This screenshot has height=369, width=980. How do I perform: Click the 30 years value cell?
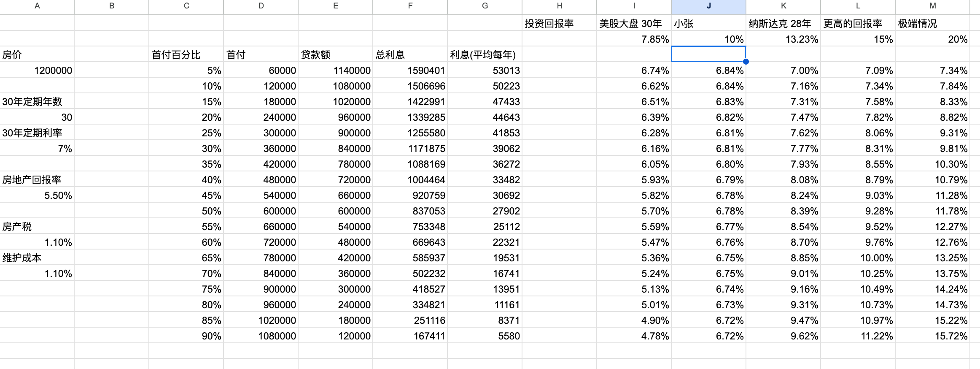coord(37,117)
